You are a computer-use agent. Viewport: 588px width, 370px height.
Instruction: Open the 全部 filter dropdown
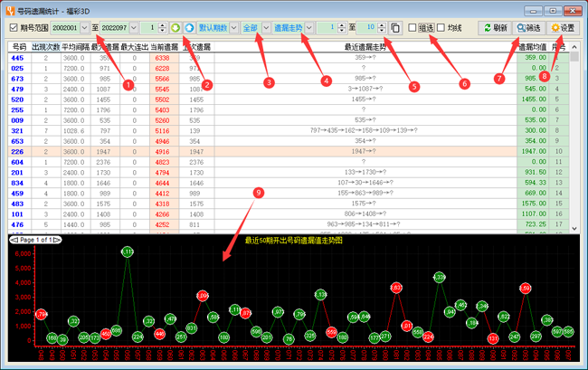point(266,28)
